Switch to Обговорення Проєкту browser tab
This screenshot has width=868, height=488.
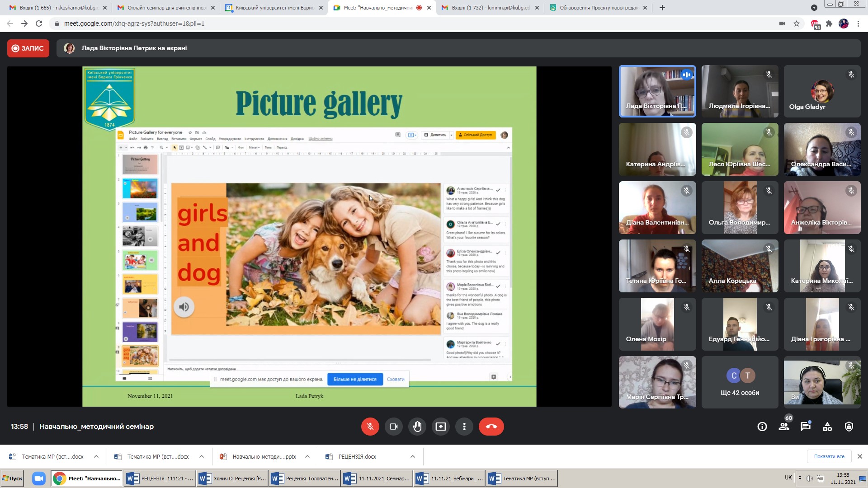pos(598,8)
